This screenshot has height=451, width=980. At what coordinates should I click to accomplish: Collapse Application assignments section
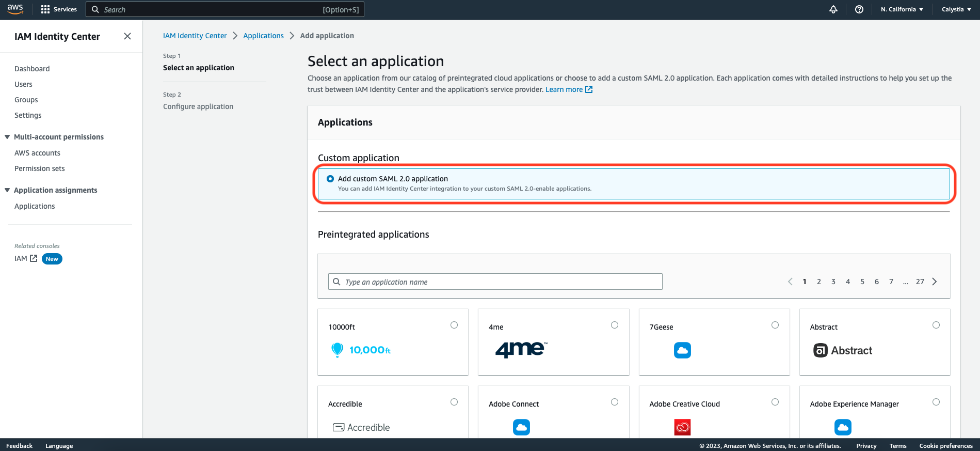pyautogui.click(x=7, y=190)
